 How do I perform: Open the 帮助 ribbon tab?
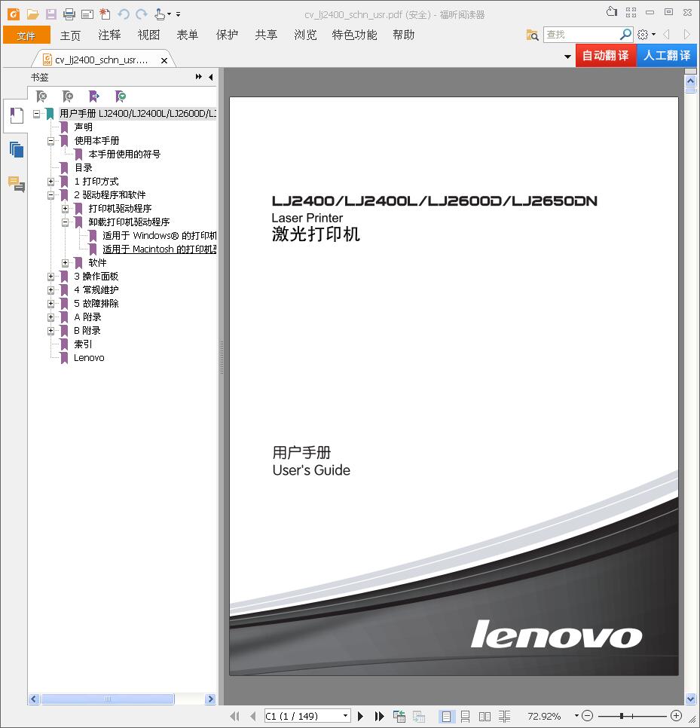tap(403, 35)
